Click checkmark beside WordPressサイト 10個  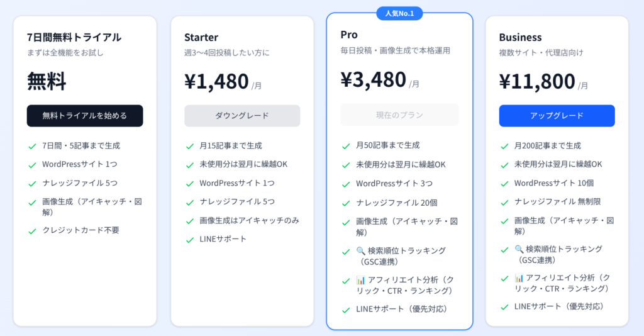[x=504, y=184]
